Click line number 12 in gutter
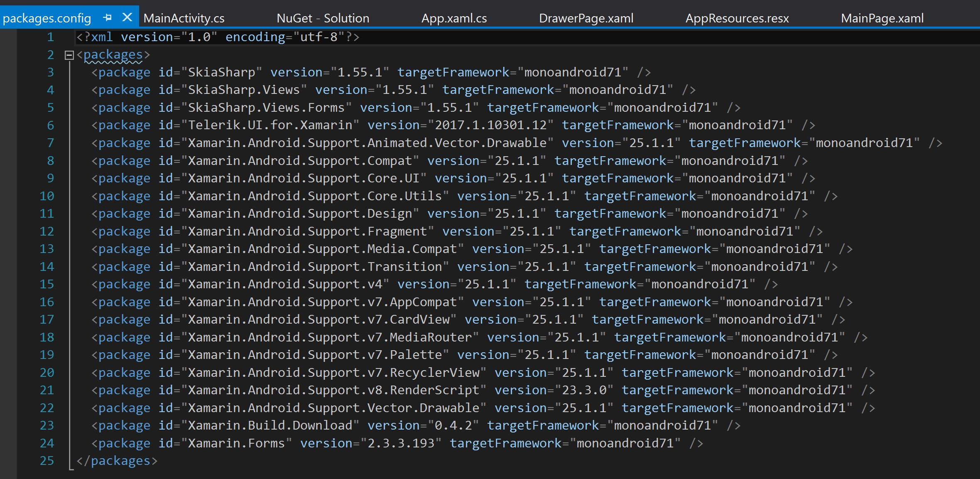This screenshot has height=479, width=980. [47, 231]
